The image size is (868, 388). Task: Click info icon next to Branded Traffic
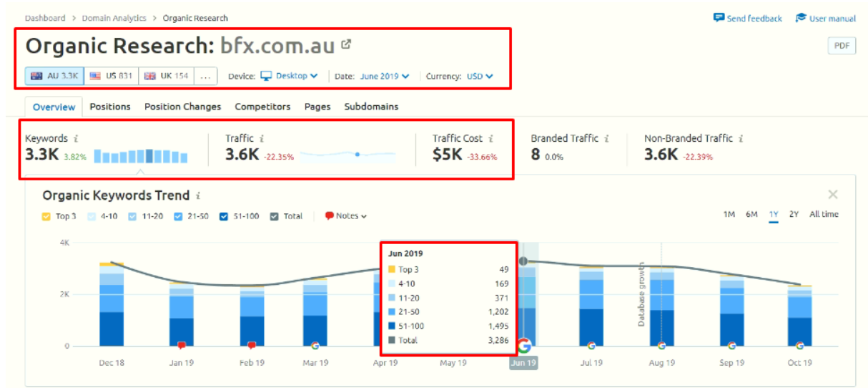coord(606,139)
